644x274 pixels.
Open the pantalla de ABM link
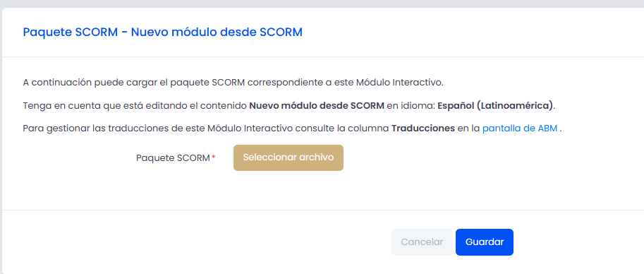point(520,129)
